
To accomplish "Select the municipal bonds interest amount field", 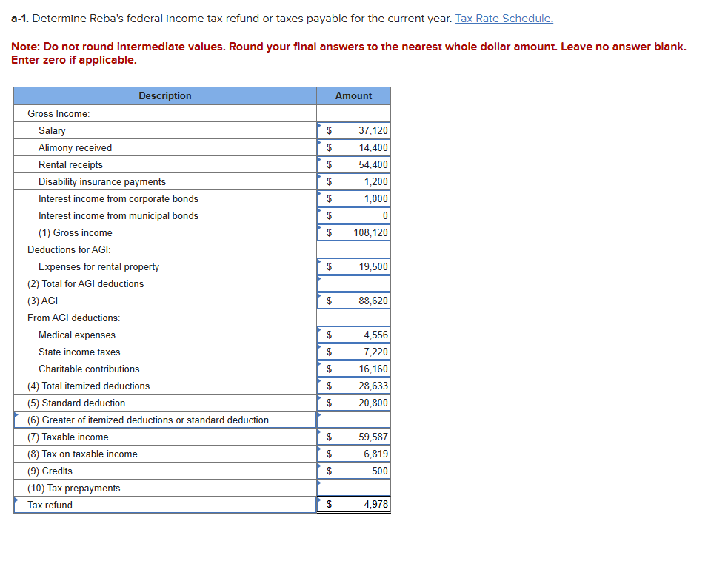I will click(x=353, y=216).
